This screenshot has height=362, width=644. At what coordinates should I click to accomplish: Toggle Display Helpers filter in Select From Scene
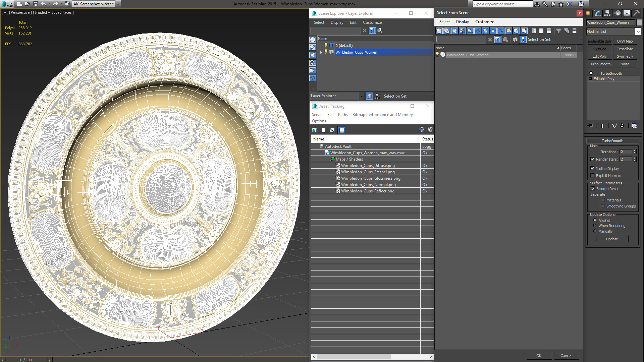tap(470, 31)
